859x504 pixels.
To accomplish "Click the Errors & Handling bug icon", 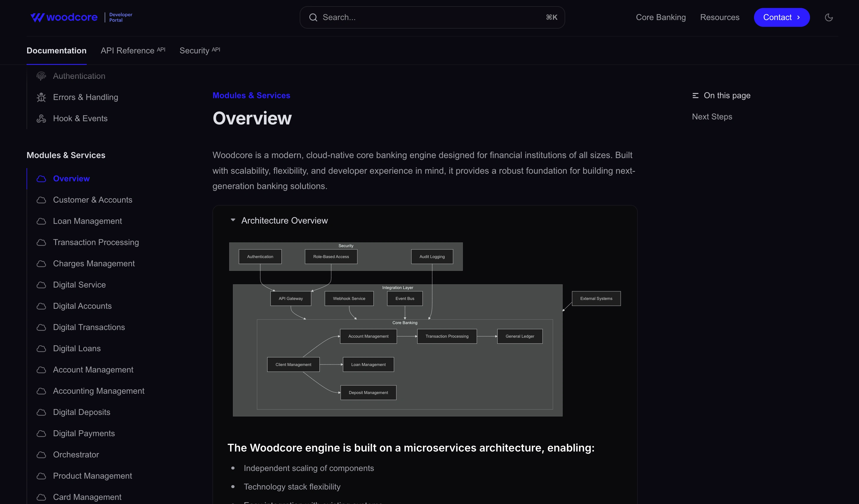I will click(x=41, y=97).
